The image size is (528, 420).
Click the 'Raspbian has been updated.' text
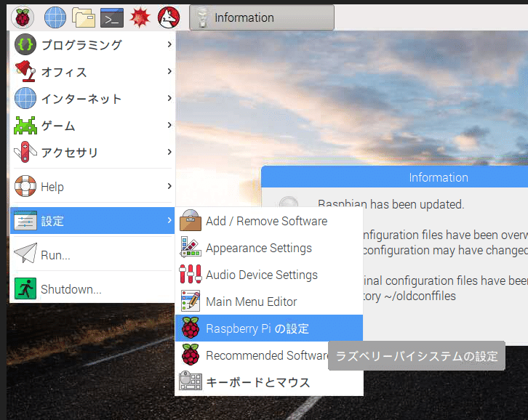pyautogui.click(x=391, y=204)
